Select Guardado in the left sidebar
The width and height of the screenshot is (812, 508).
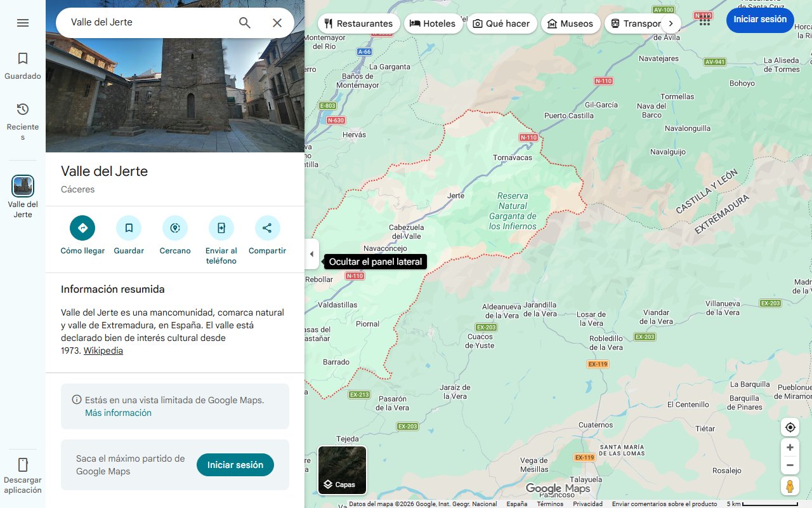pos(23,63)
